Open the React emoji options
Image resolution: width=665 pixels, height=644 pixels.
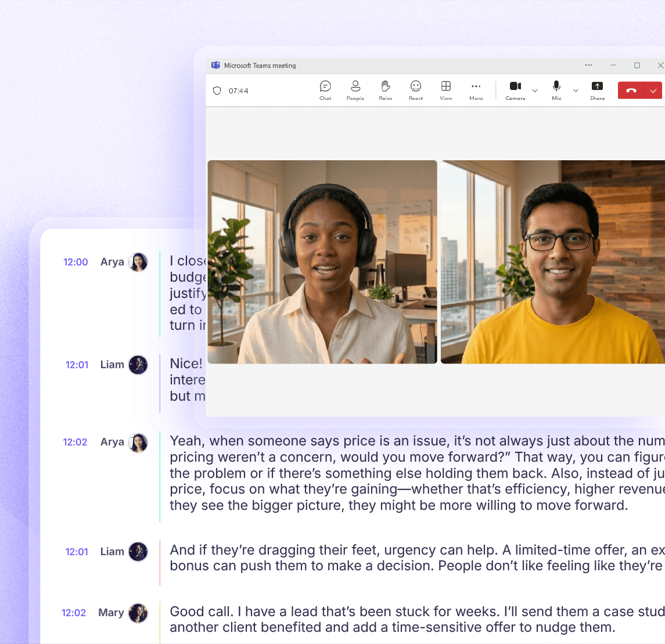(416, 91)
